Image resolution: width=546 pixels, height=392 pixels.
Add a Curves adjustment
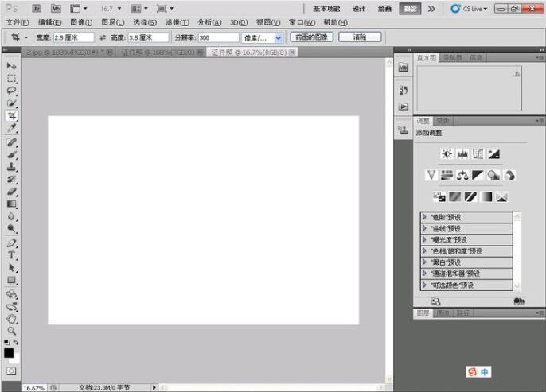pos(478,153)
